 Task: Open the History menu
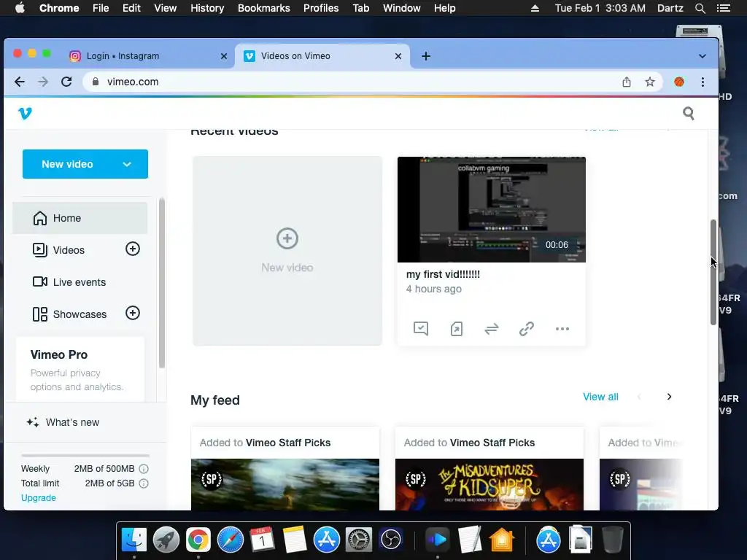click(x=207, y=8)
